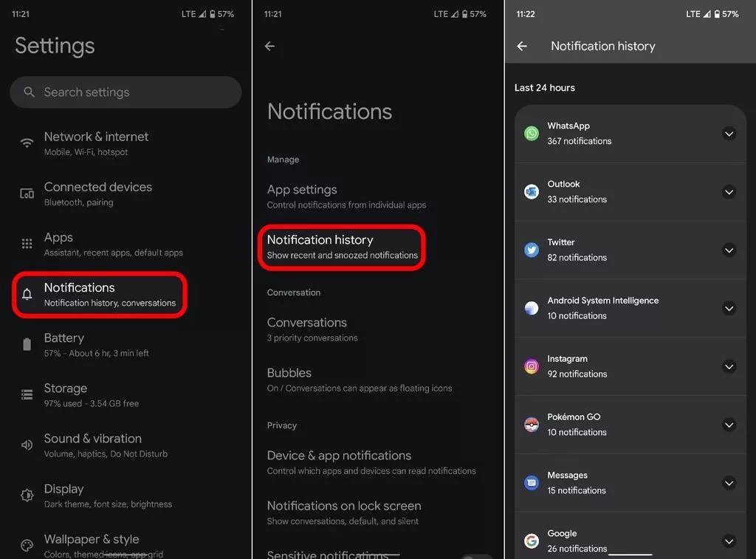Tap the Messages app icon
Screen dimensions: 756x559
click(x=532, y=483)
